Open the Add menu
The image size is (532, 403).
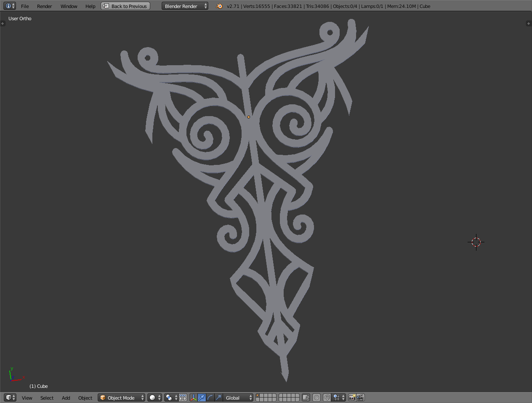click(x=66, y=398)
